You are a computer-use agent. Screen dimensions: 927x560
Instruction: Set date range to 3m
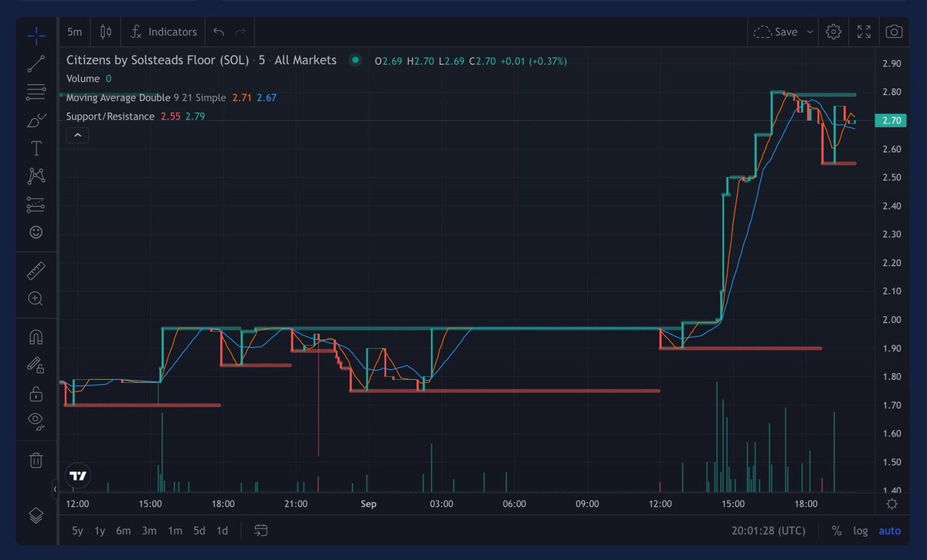(x=149, y=531)
